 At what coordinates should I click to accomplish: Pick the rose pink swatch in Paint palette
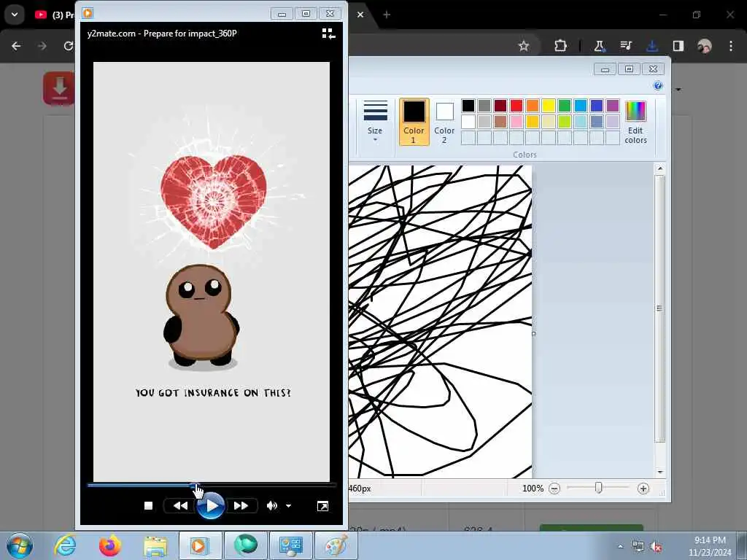click(x=516, y=122)
